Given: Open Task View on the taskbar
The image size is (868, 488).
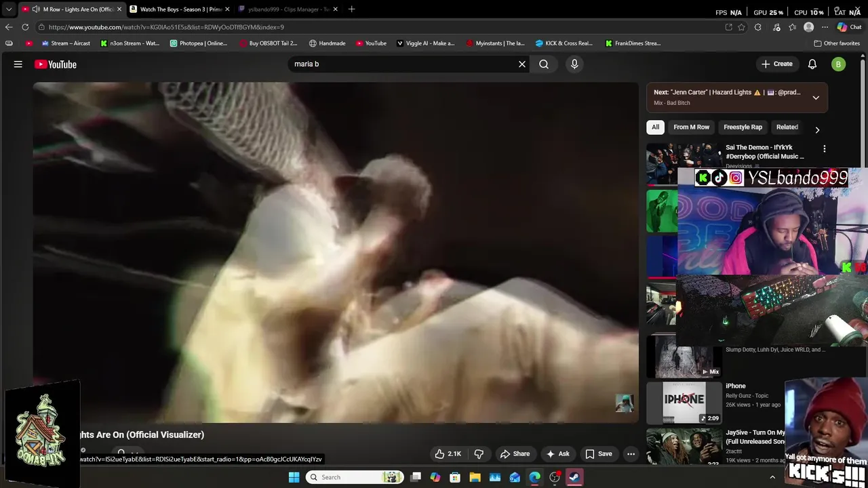Looking at the screenshot, I should point(416,477).
